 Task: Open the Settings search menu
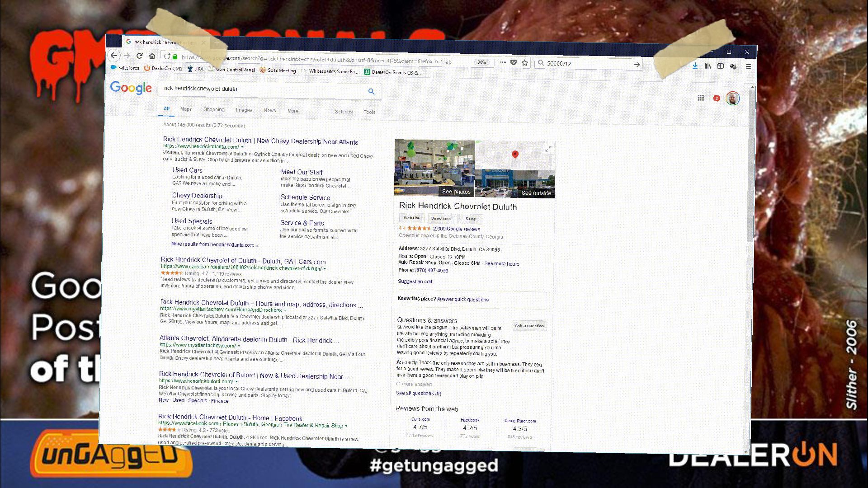(x=344, y=112)
